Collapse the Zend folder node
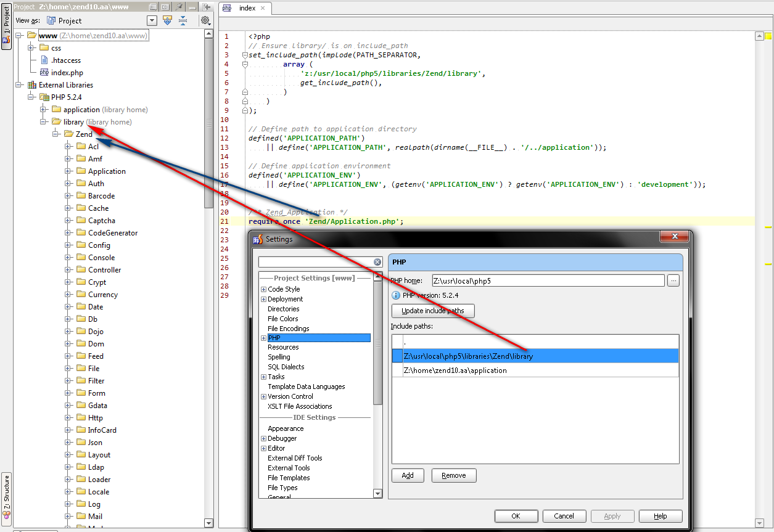Image resolution: width=774 pixels, height=532 pixels. coord(56,134)
